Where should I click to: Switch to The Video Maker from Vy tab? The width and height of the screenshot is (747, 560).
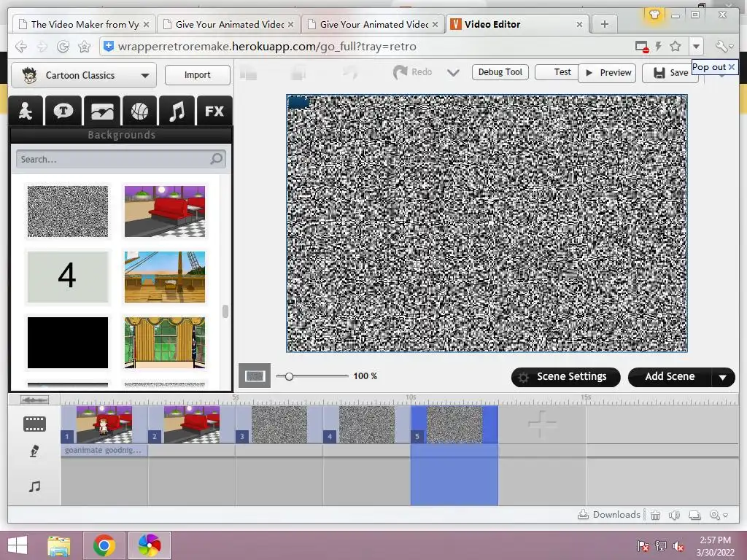83,24
